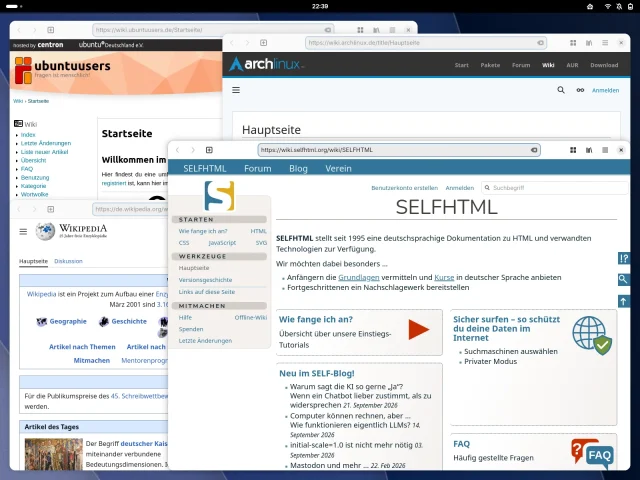Open 'Letzte Änderungen' in ubuntuusers wiki menu
640x480 pixels.
(x=46, y=143)
